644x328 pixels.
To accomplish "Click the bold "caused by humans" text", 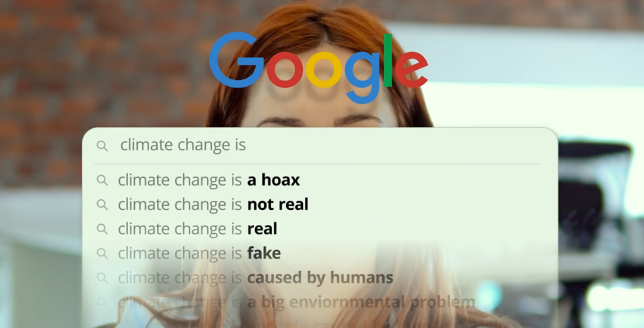I will point(320,278).
